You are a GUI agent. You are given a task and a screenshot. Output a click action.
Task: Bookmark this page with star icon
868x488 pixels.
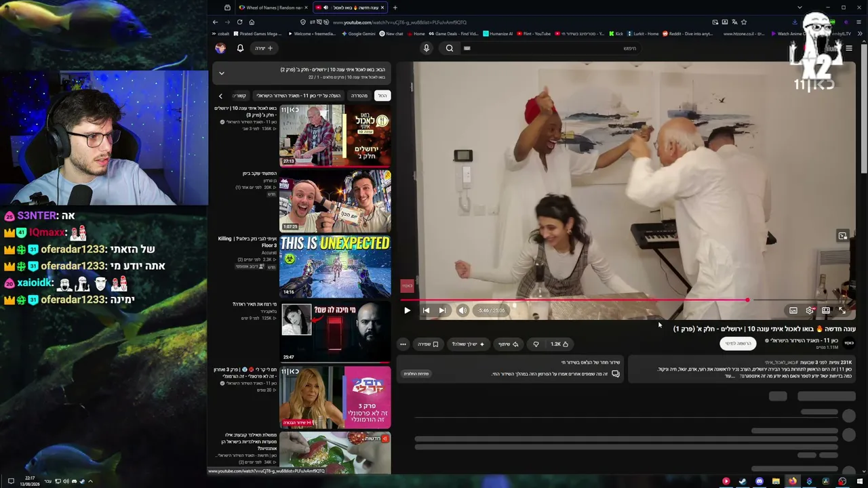[x=743, y=22]
